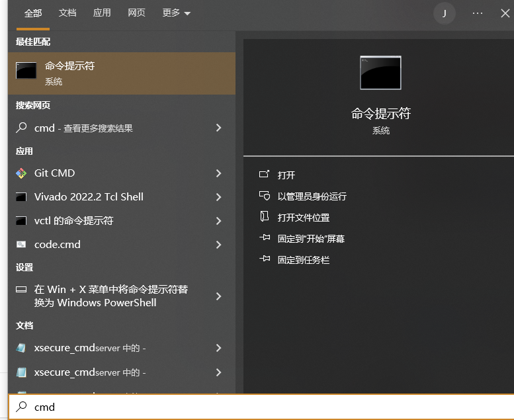Image resolution: width=514 pixels, height=420 pixels.
Task: Click the magnifier icon next to cmd web search
Action: [x=21, y=128]
